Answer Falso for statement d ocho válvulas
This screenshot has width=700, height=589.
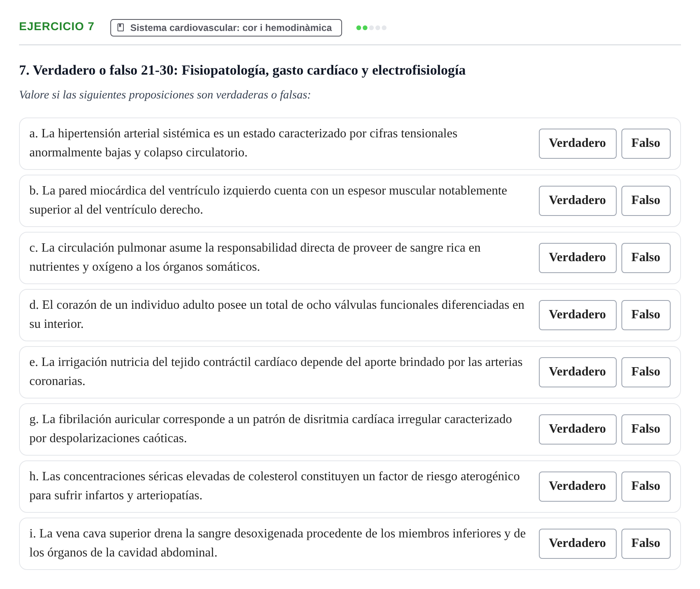coord(646,315)
